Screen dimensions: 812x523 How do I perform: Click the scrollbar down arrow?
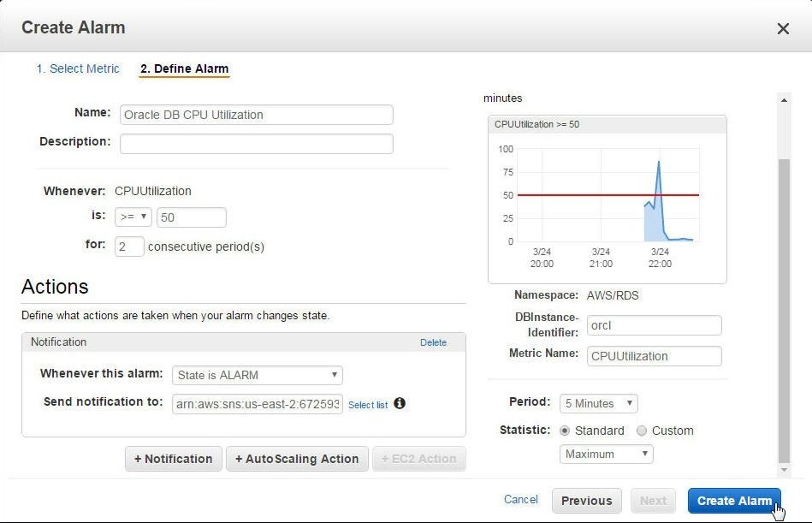pyautogui.click(x=784, y=470)
